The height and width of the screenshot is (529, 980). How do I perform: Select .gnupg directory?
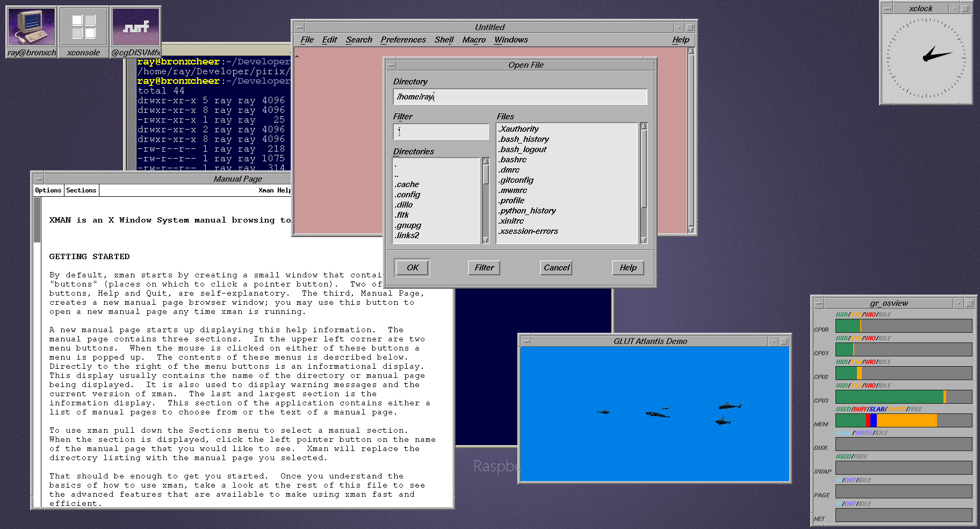(x=436, y=225)
